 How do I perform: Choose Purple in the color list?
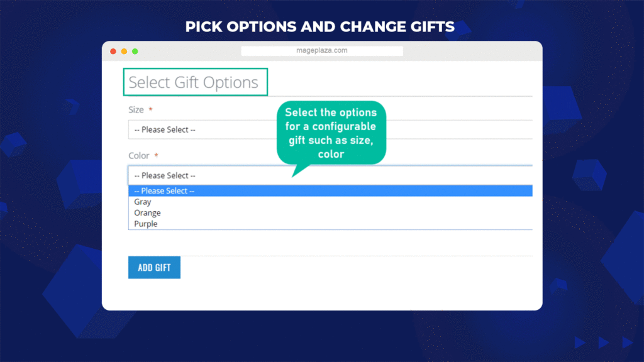point(146,224)
